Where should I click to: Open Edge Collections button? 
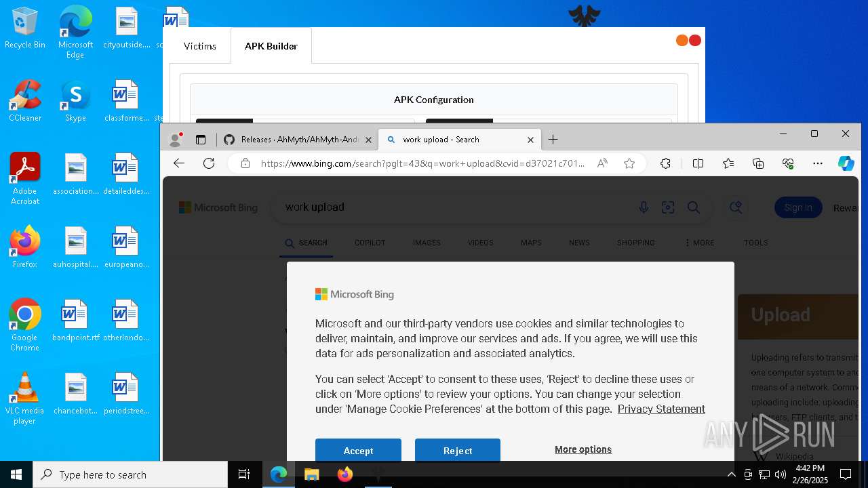click(758, 163)
